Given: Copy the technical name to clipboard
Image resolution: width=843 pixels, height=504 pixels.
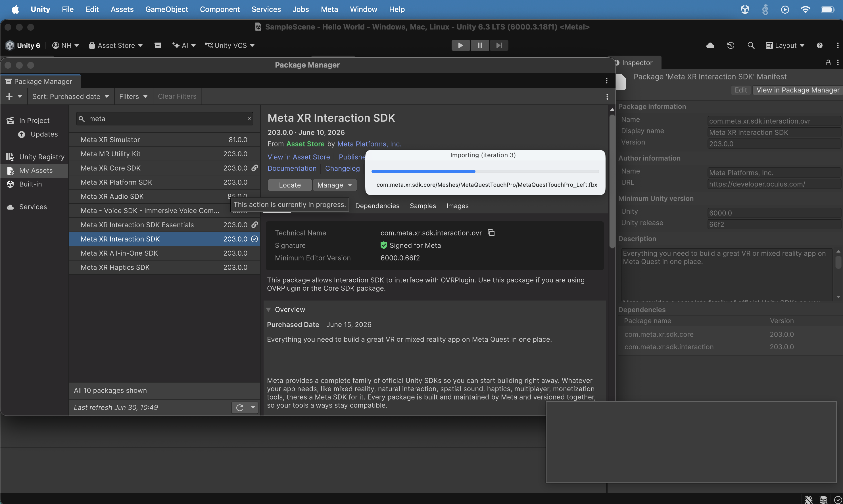Looking at the screenshot, I should point(491,233).
